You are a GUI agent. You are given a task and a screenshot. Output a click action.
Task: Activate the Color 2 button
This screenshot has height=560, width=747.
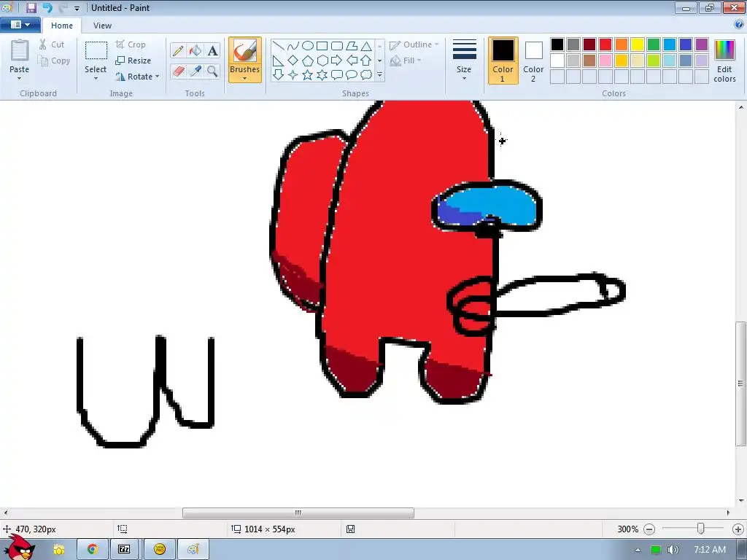(x=533, y=61)
